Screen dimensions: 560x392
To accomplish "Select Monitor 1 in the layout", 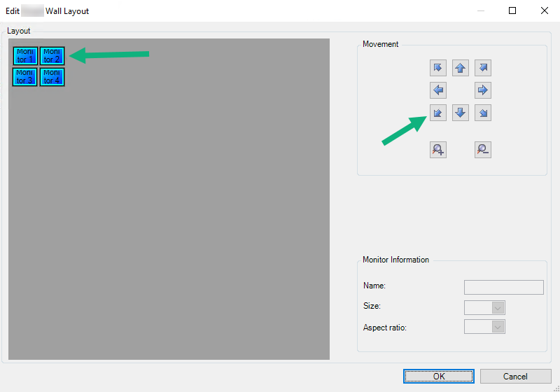I will 25,56.
